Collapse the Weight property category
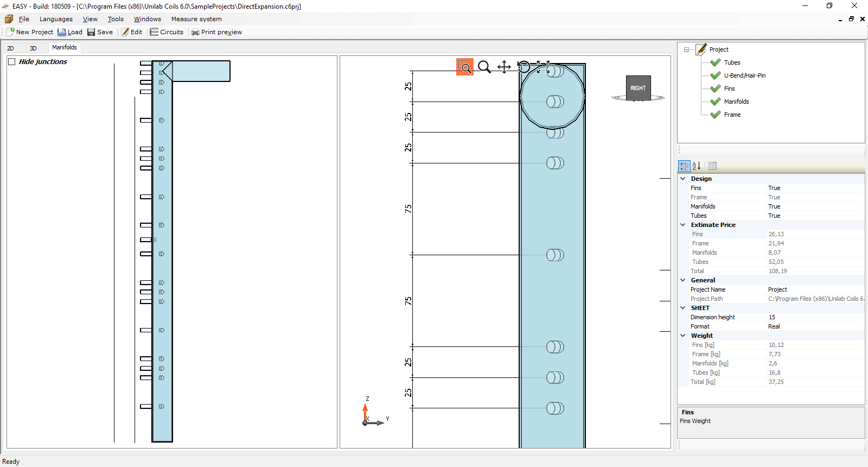Image resolution: width=868 pixels, height=467 pixels. click(683, 336)
